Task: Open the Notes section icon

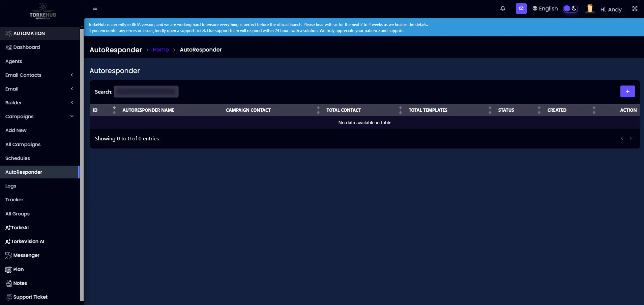Action: (8, 283)
